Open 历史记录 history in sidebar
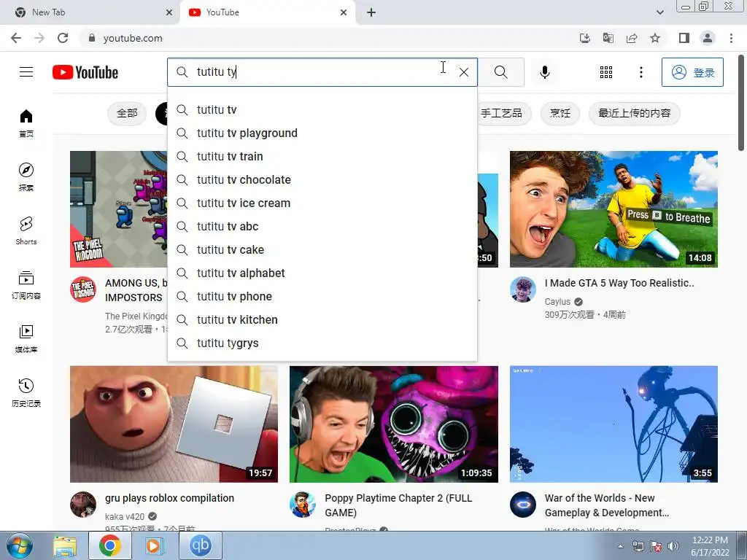Viewport: 747px width, 560px height. (26, 393)
